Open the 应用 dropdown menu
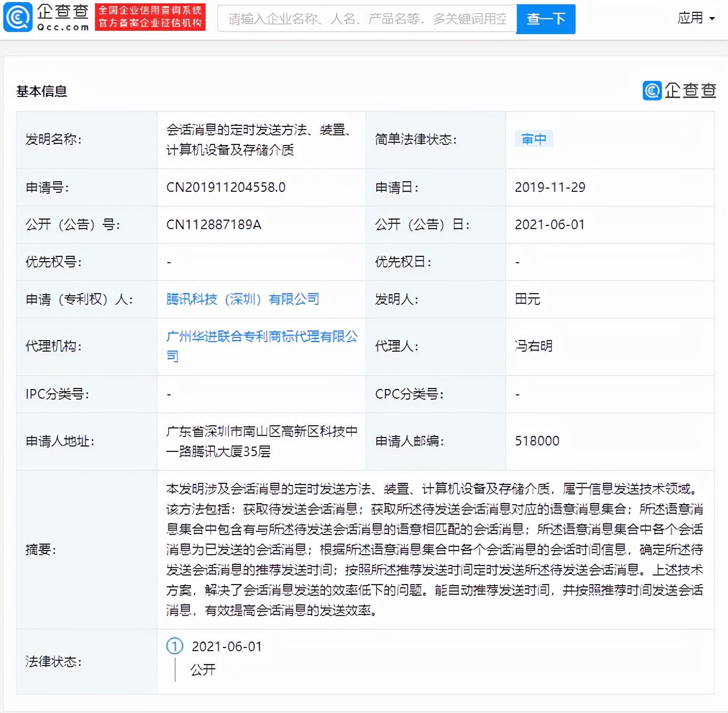 click(x=691, y=18)
